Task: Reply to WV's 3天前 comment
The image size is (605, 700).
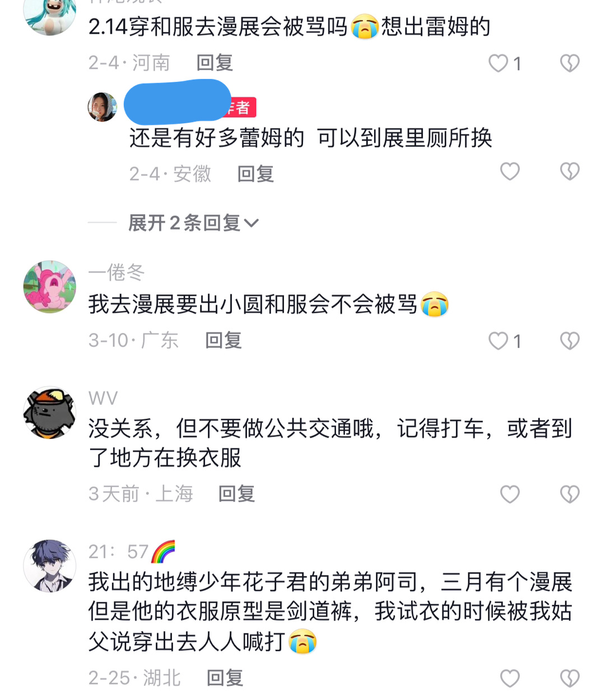Action: (x=236, y=494)
